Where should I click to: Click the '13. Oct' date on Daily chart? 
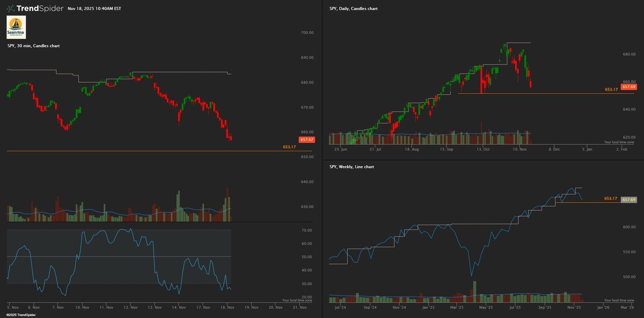484,150
